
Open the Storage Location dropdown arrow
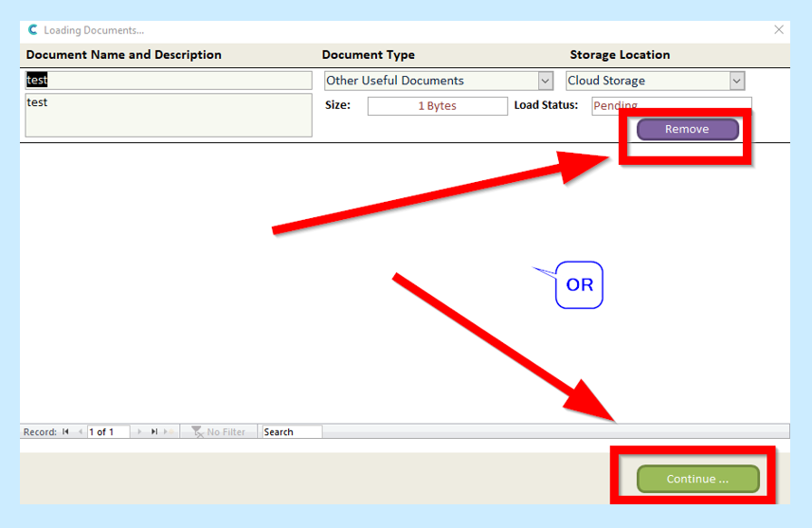(x=737, y=81)
